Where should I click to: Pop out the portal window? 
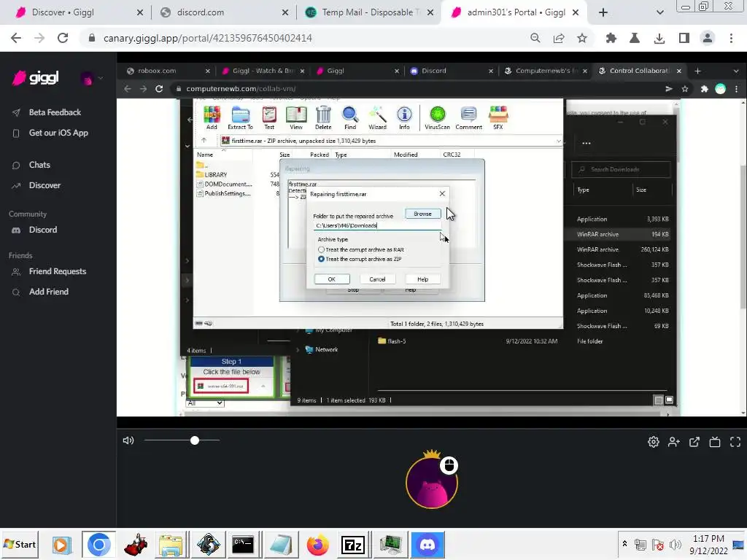click(694, 442)
